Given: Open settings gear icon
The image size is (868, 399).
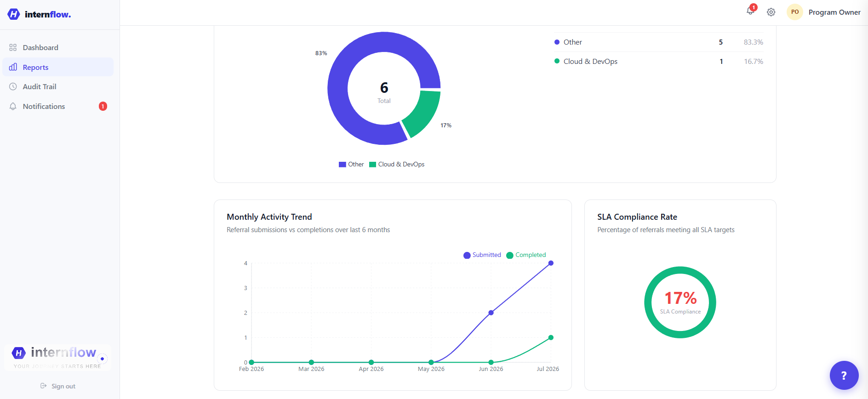Looking at the screenshot, I should pyautogui.click(x=771, y=12).
